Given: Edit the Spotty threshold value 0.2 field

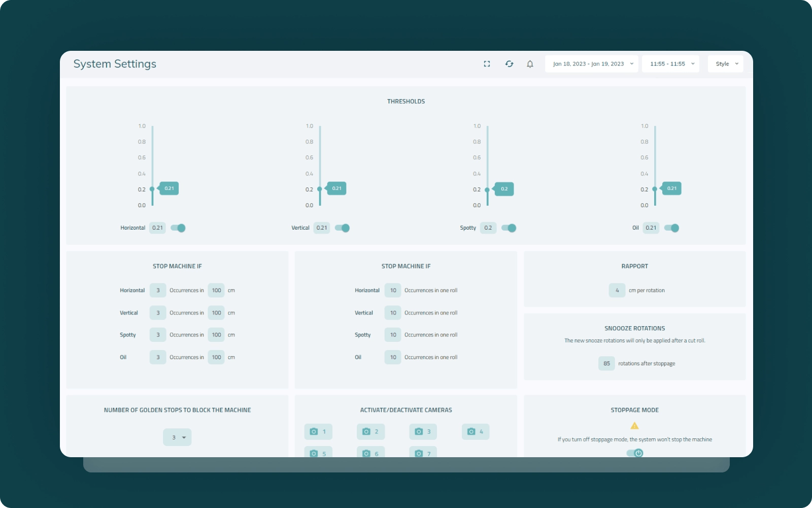Looking at the screenshot, I should (488, 228).
